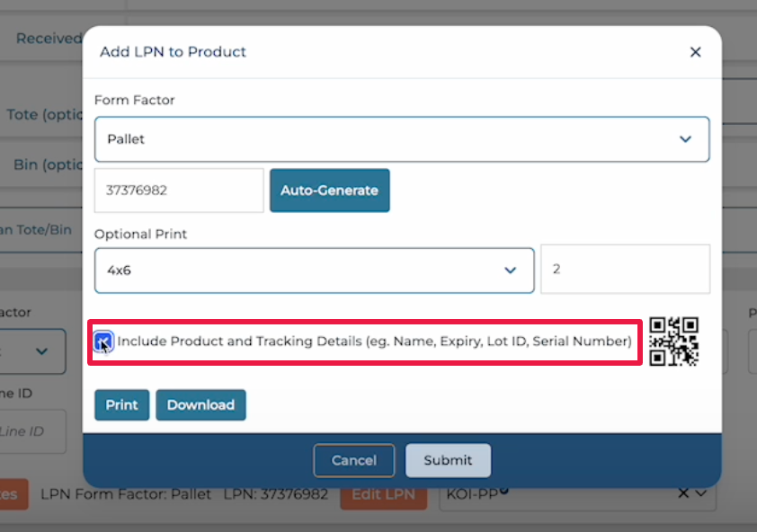Viewport: 757px width, 532px height.
Task: Click the Scan Tote/Bin button
Action: point(36,230)
